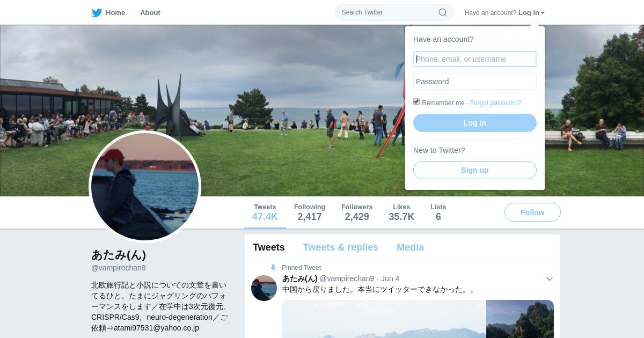The height and width of the screenshot is (338, 644).
Task: Switch to the Media tab
Action: point(410,247)
